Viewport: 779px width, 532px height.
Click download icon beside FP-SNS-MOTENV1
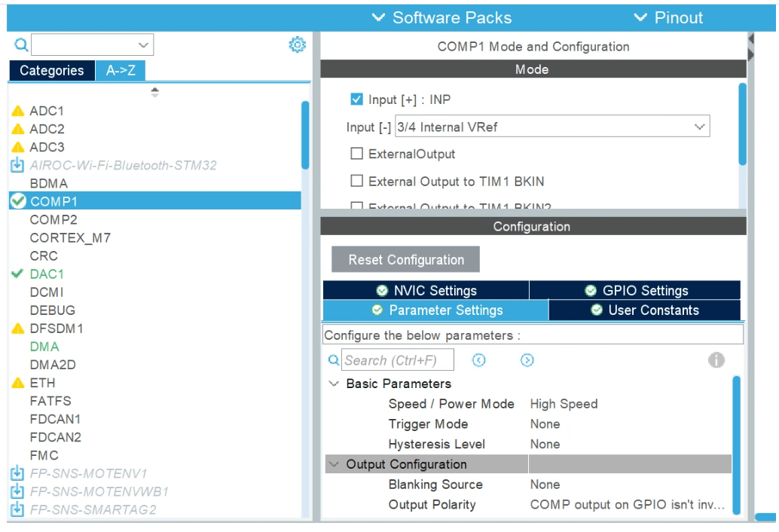coord(17,474)
